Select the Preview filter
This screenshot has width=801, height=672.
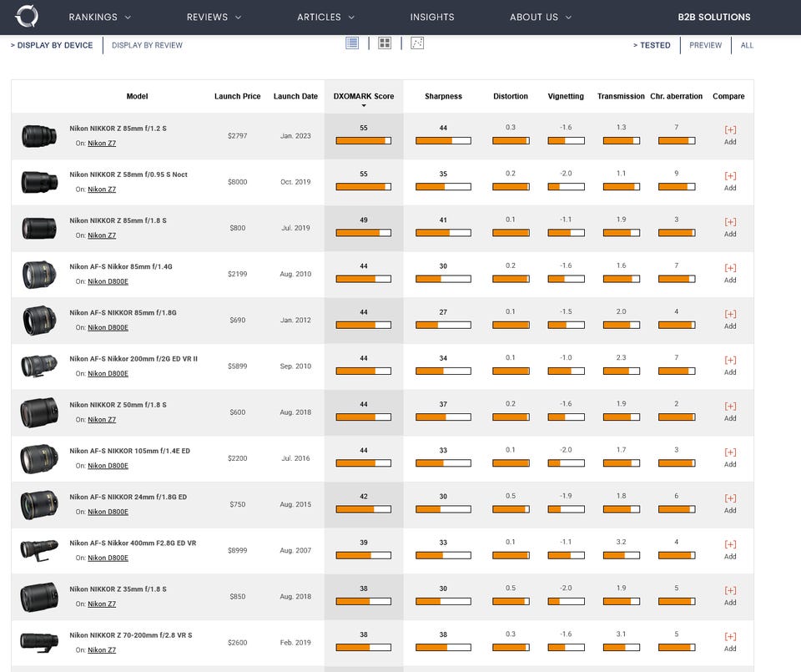click(x=705, y=45)
